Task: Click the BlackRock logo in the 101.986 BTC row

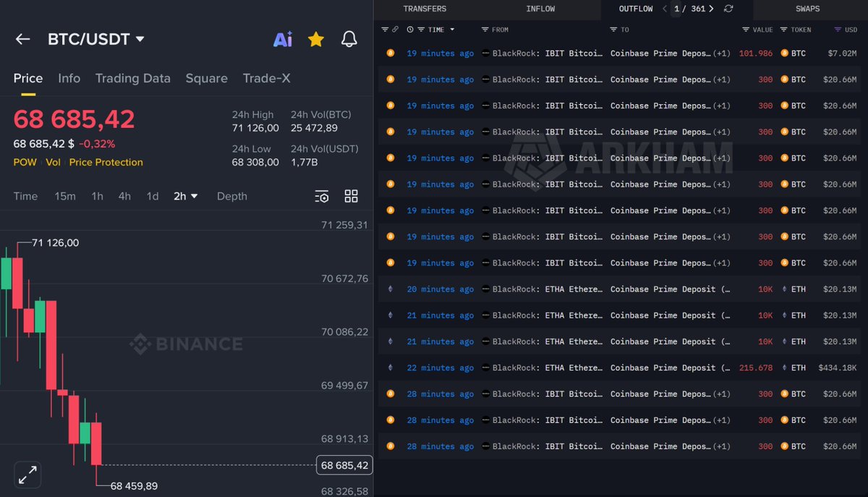Action: click(485, 54)
